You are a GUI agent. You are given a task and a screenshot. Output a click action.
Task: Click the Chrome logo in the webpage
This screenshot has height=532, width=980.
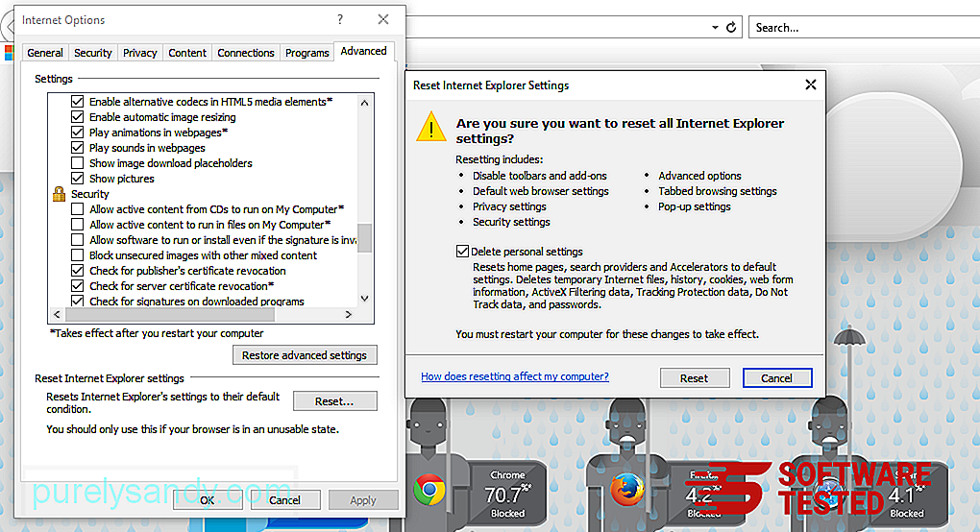429,490
